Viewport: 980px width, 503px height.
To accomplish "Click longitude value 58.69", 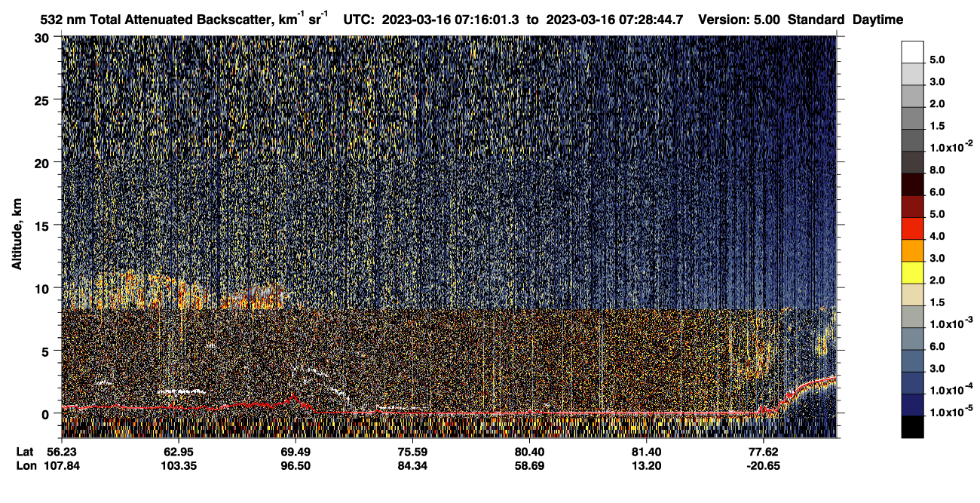I will pos(530,466).
